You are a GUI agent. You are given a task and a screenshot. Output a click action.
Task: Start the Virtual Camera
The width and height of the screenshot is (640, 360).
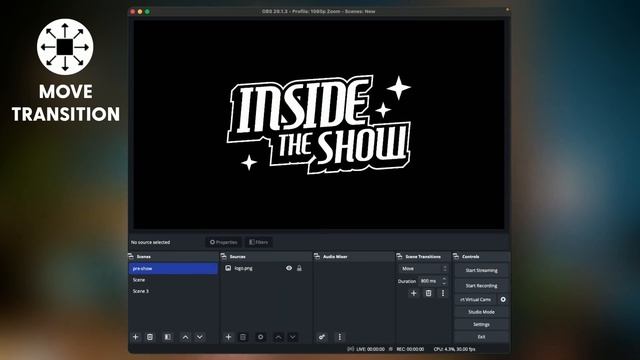pos(476,299)
